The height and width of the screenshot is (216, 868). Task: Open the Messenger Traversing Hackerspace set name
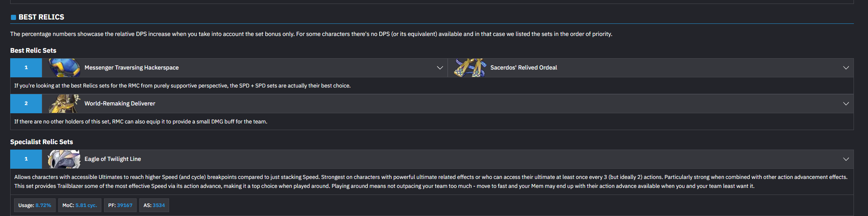[131, 68]
